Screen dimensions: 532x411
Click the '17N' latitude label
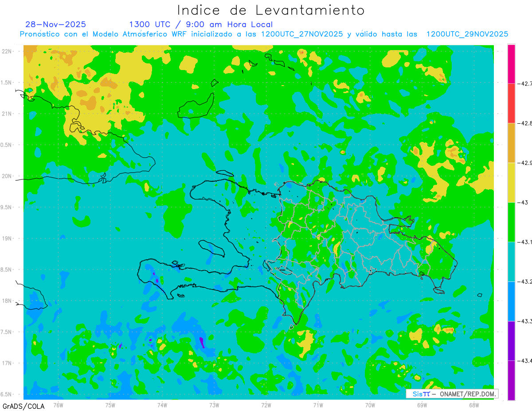7,363
